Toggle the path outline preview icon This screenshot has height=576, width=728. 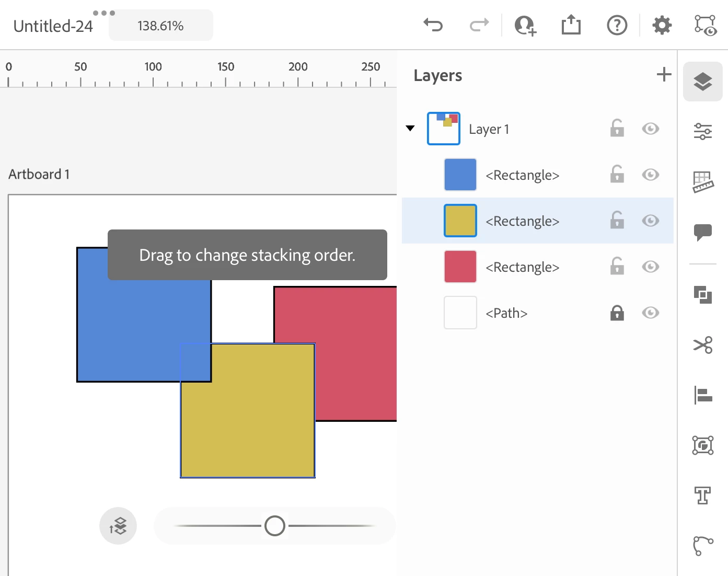pos(705,25)
